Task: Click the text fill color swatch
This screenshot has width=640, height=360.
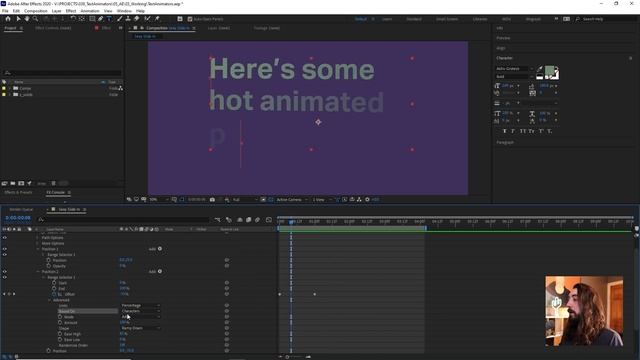Action: click(x=549, y=71)
